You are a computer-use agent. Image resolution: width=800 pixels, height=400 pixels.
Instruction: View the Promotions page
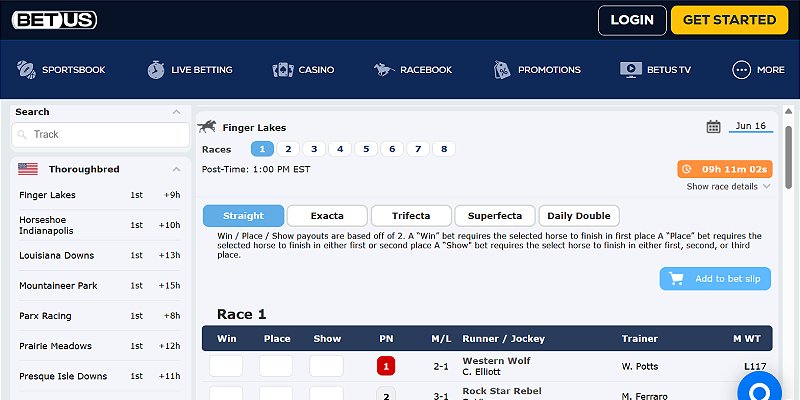[x=537, y=70]
